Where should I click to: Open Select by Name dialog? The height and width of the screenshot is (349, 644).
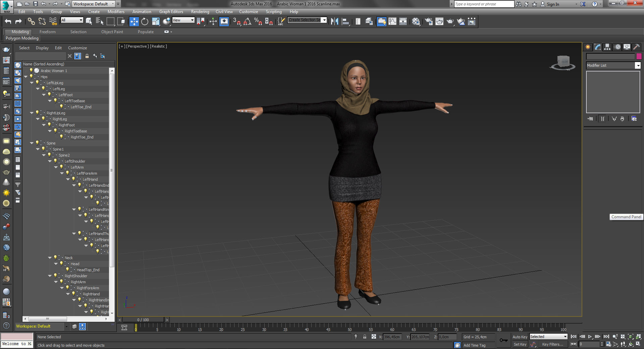pos(100,21)
